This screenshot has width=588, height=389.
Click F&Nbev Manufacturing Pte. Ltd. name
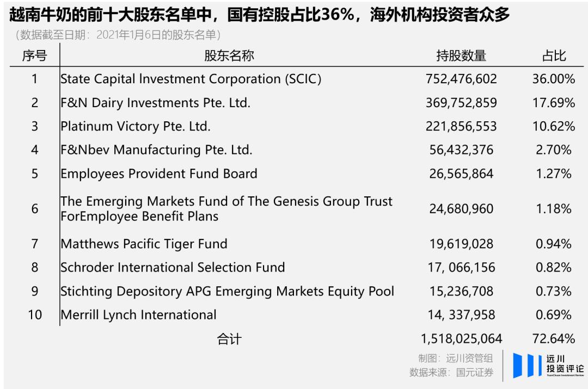pyautogui.click(x=157, y=150)
